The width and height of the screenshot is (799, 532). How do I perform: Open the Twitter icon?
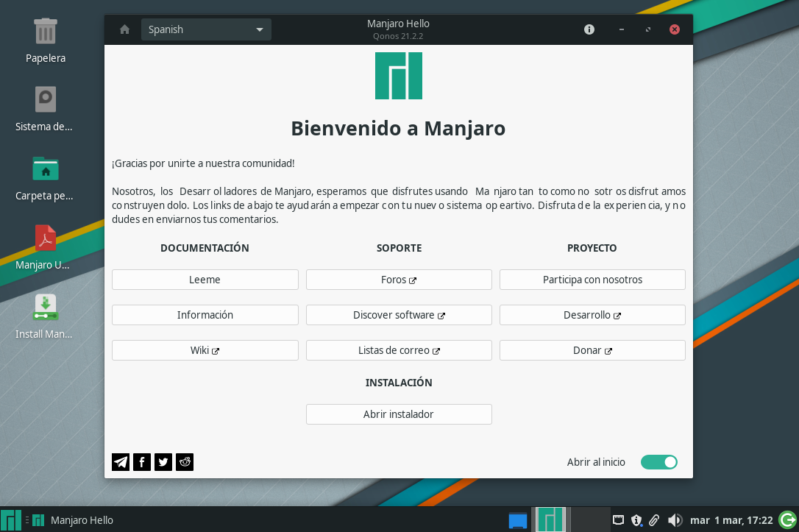click(x=163, y=462)
